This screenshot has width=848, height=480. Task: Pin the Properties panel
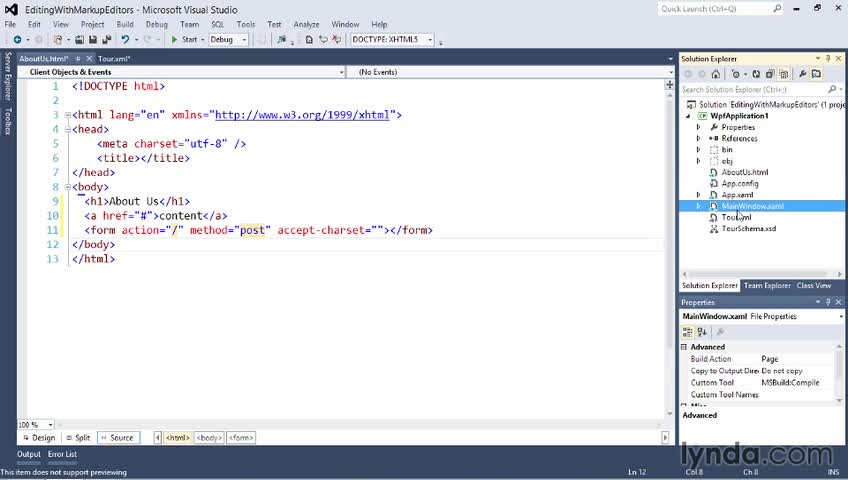point(828,302)
